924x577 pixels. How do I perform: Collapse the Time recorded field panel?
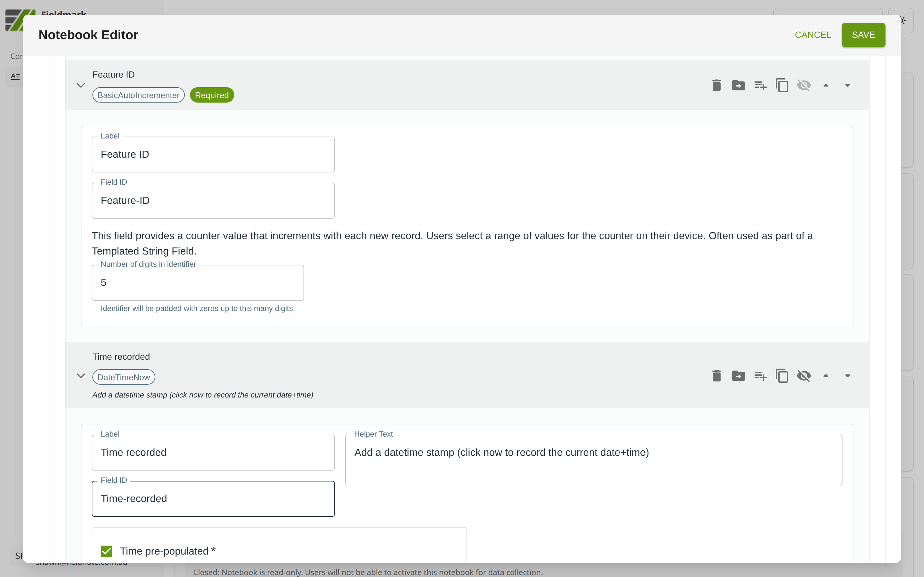pos(81,376)
